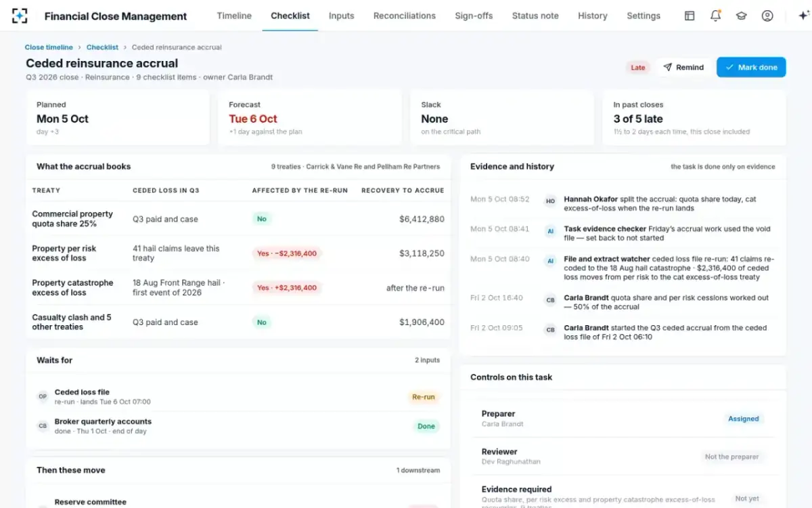
Task: Open the Settings tab
Action: [x=644, y=16]
